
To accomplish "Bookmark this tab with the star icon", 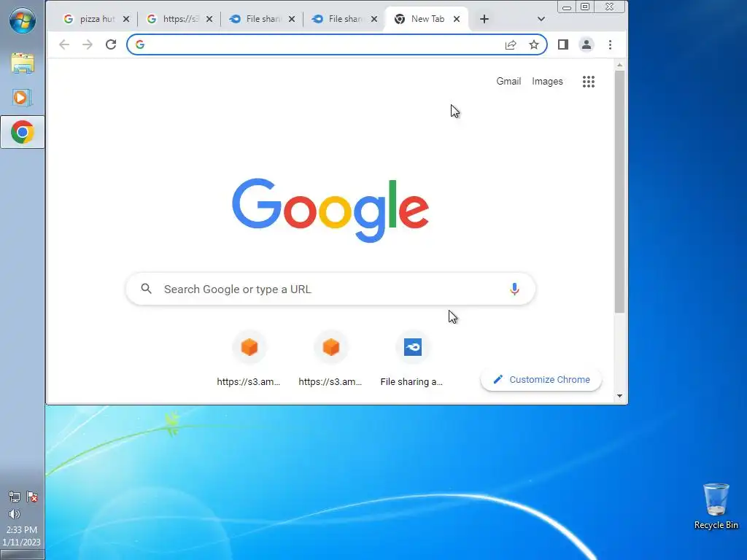I will pos(533,44).
